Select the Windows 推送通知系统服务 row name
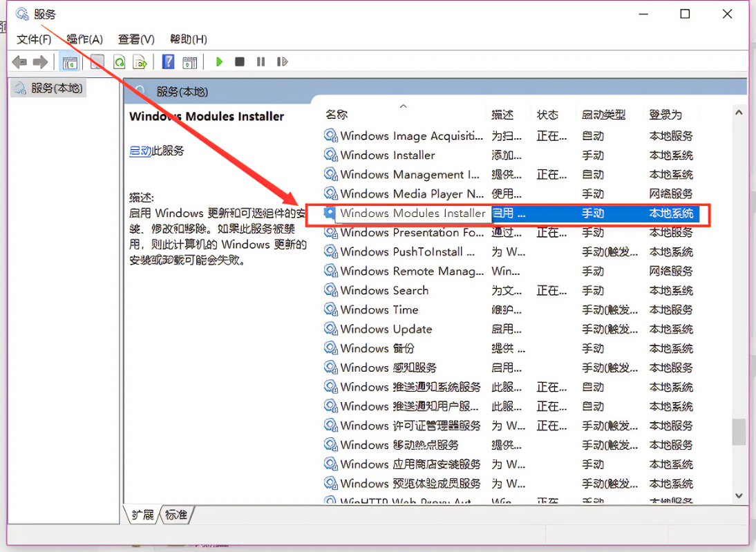756x552 pixels. click(410, 387)
